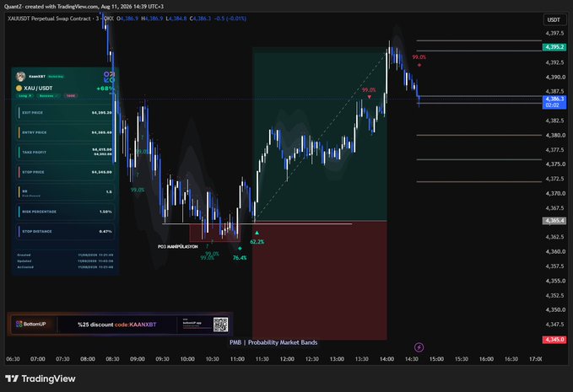Screen dimensions: 573x392
Task: Click the lightning bolt icon above the time axis
Action: click(419, 347)
